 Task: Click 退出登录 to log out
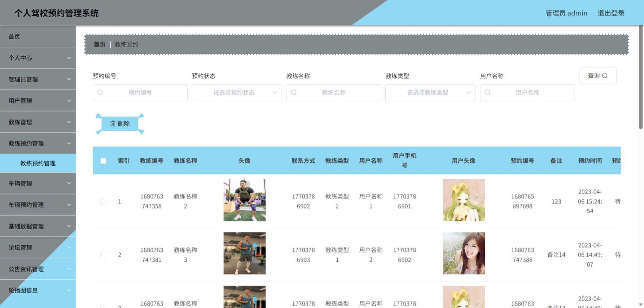[x=611, y=13]
